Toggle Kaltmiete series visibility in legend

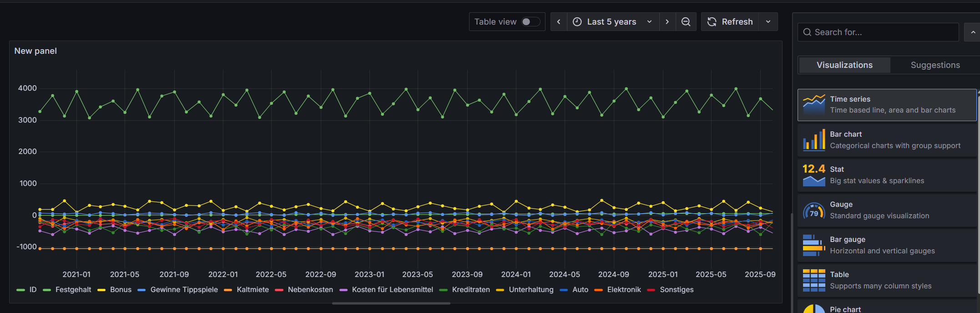click(253, 290)
